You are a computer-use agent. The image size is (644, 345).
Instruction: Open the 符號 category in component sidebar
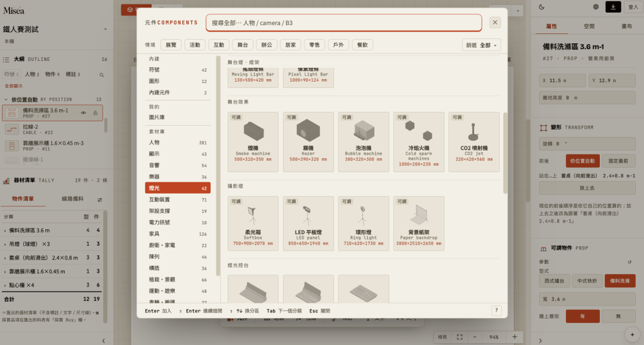pyautogui.click(x=177, y=70)
